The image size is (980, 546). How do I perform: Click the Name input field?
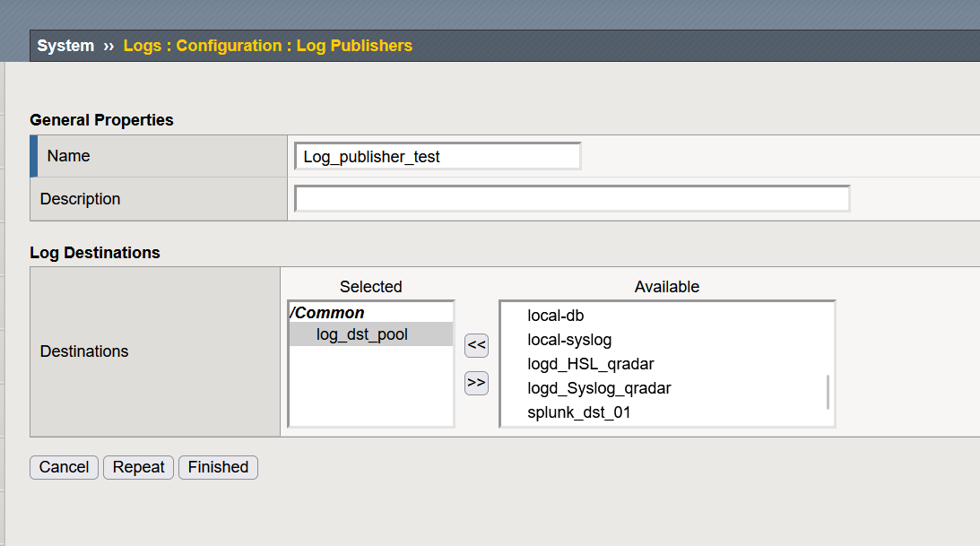(438, 156)
